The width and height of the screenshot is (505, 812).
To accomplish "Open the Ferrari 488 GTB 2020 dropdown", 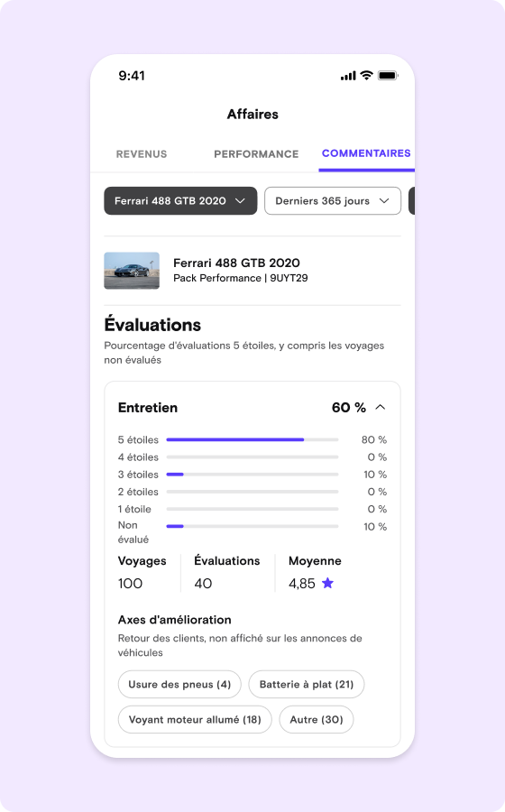I will (x=180, y=201).
